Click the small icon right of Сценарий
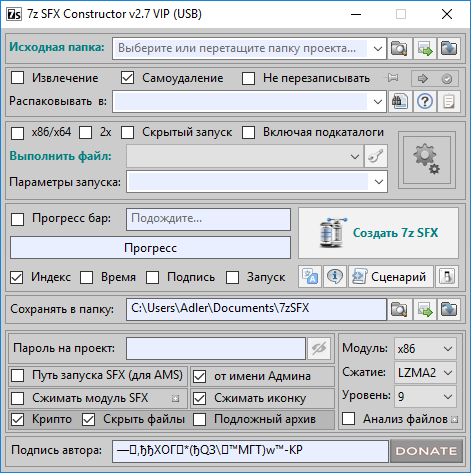 (x=447, y=276)
